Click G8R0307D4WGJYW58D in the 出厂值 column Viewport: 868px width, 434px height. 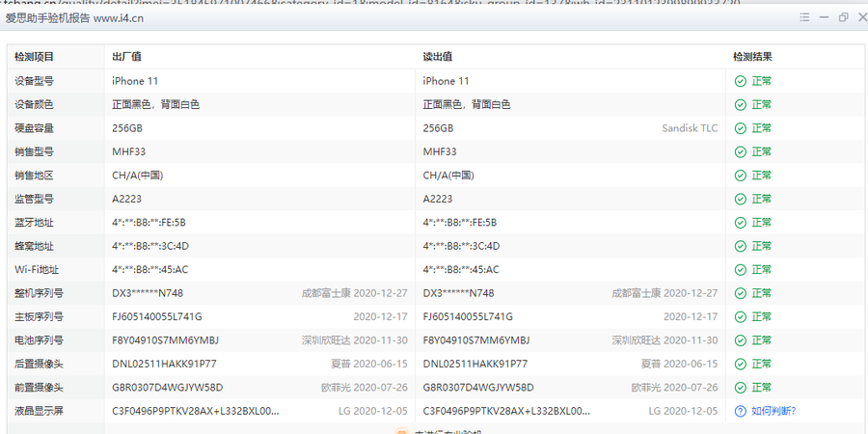(x=168, y=387)
